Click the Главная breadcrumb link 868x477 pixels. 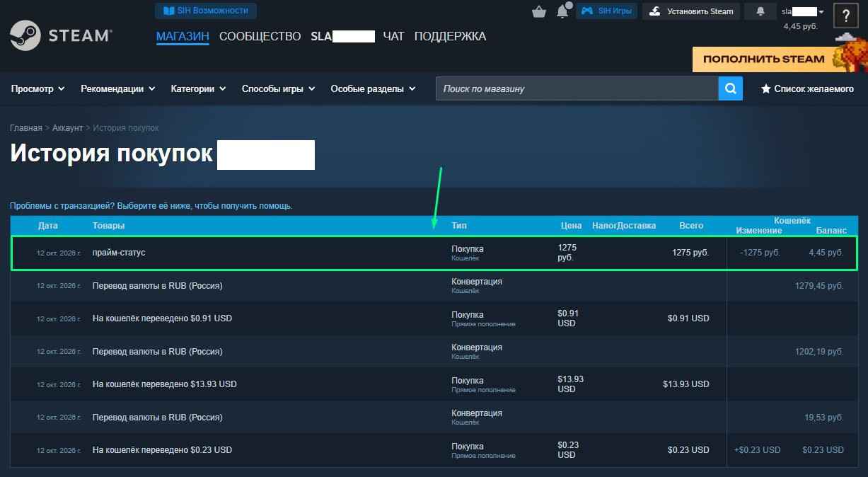click(26, 128)
